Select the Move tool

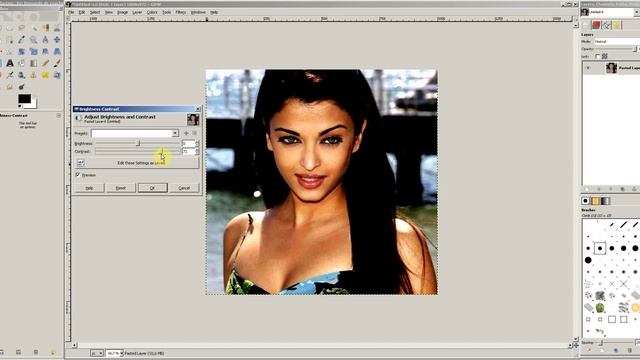(57, 40)
